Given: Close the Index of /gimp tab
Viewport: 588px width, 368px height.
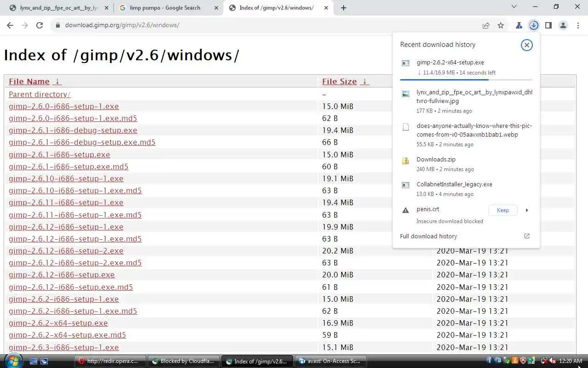Looking at the screenshot, I should pos(326,8).
